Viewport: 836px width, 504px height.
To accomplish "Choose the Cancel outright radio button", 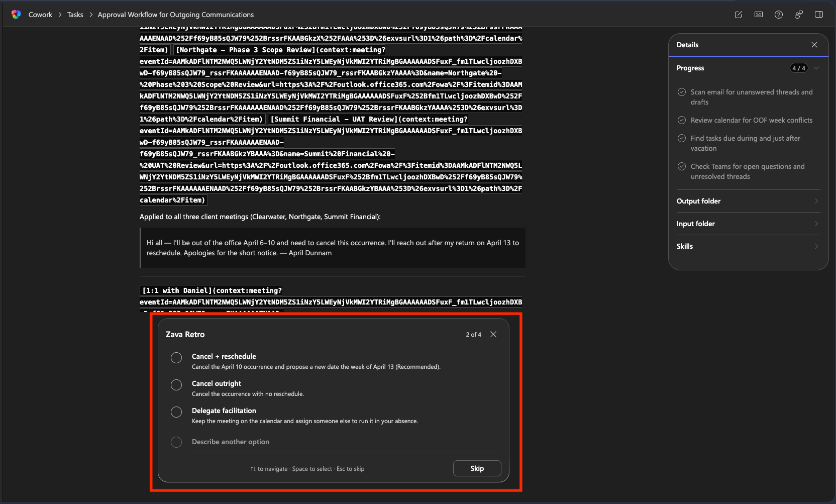I will [x=176, y=385].
